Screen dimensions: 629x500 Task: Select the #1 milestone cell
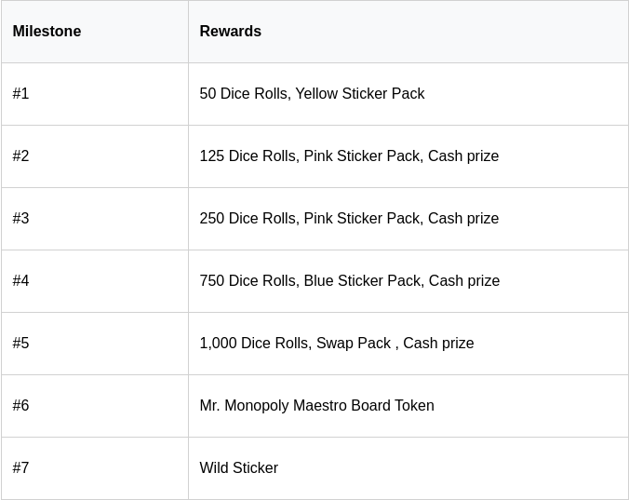click(x=21, y=94)
